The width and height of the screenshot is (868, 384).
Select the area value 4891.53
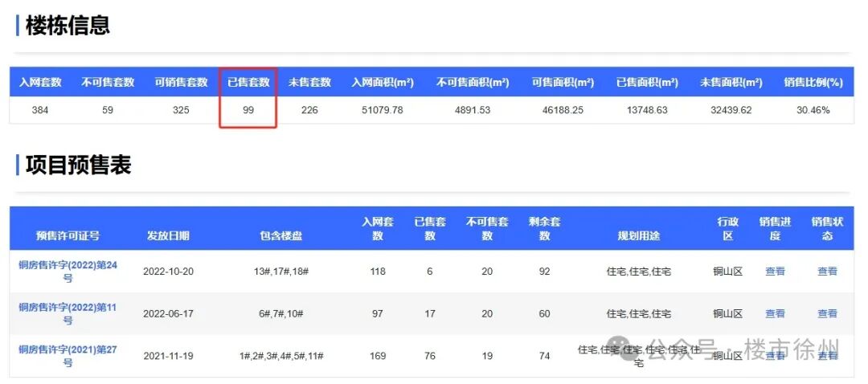tap(473, 110)
